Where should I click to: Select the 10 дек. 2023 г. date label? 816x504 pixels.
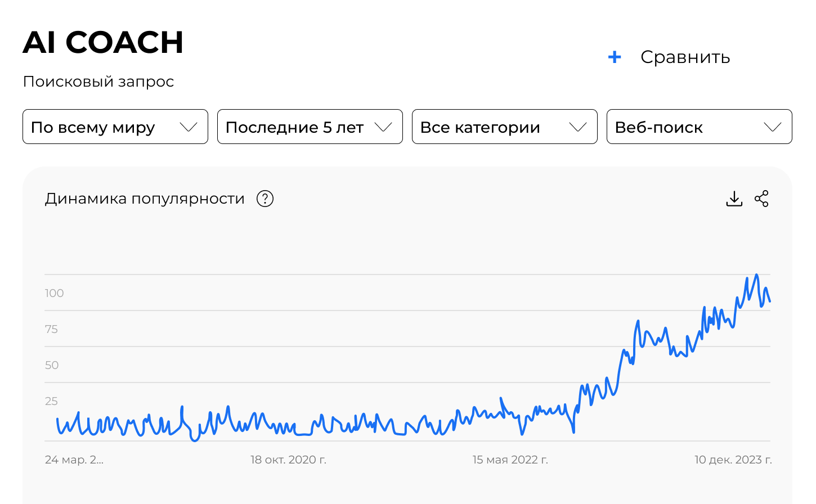click(x=733, y=460)
